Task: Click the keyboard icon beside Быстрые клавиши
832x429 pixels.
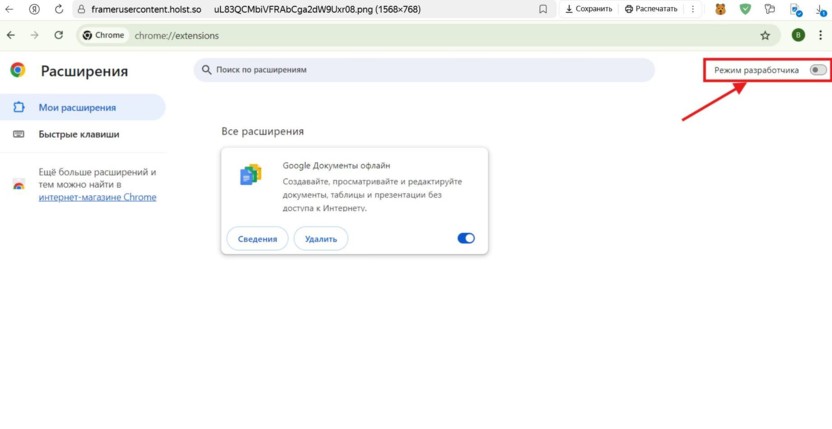Action: pos(19,134)
